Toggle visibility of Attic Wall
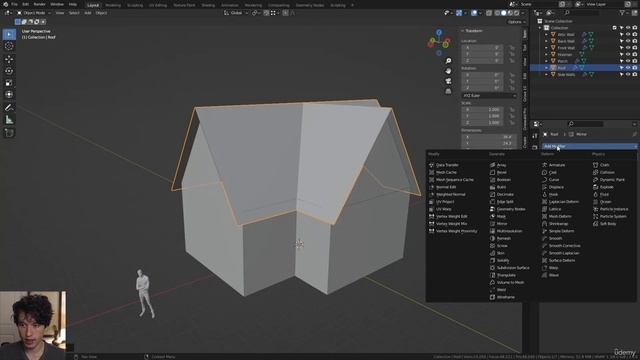This screenshot has height=360, width=640. tap(628, 35)
